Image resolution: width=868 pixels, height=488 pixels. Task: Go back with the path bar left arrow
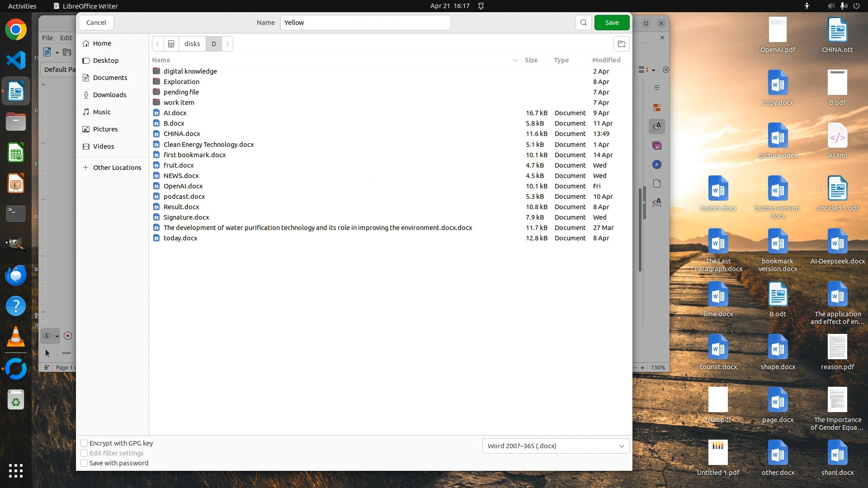158,44
